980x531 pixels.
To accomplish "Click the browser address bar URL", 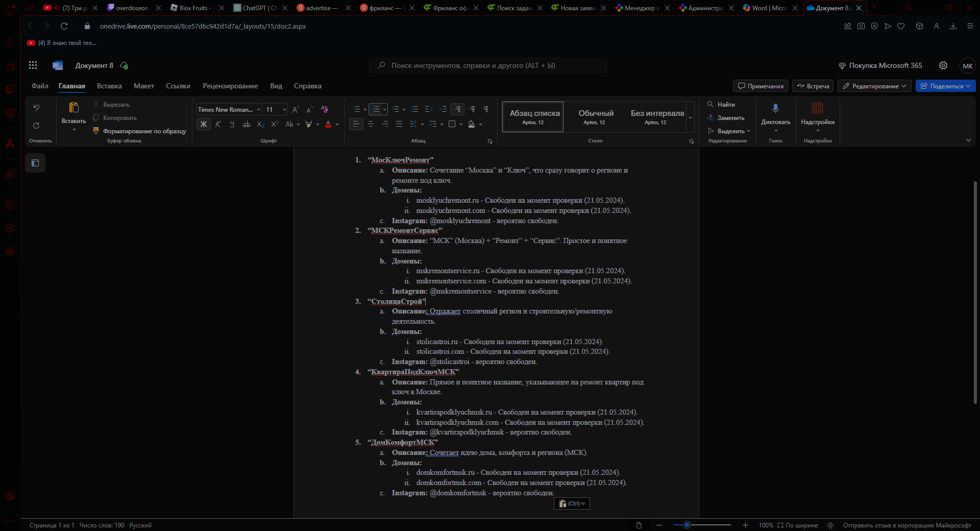I will point(203,26).
